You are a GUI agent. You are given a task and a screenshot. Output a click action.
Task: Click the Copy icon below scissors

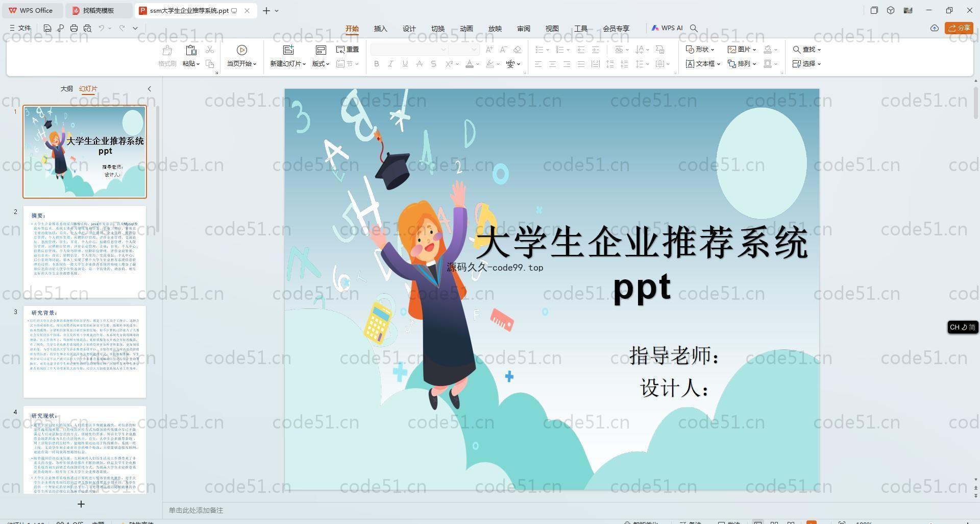click(210, 64)
